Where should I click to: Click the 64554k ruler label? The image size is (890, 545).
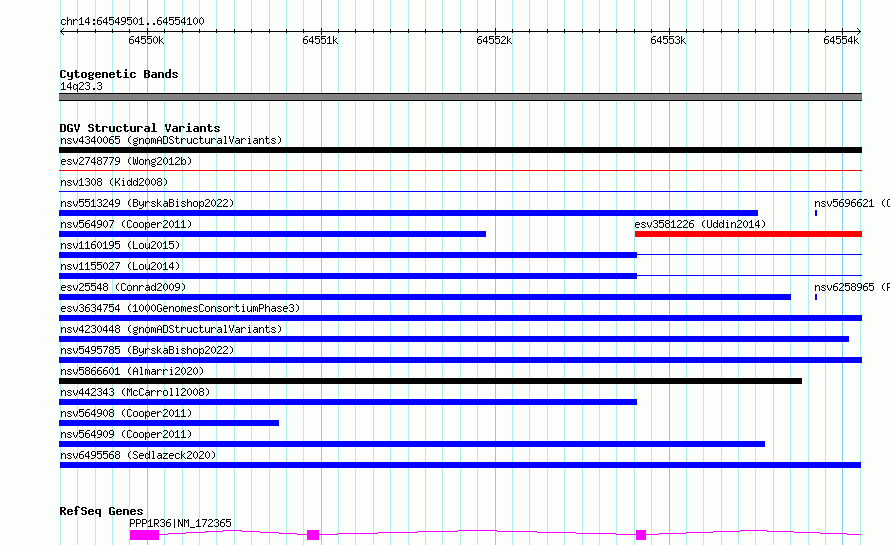(841, 40)
